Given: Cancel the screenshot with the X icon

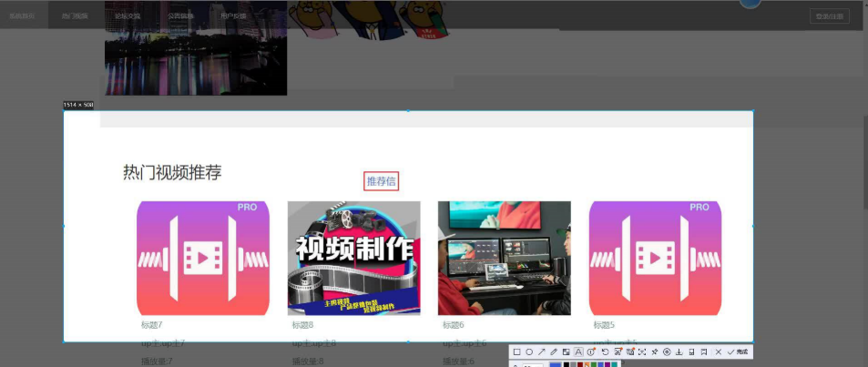Looking at the screenshot, I should tap(719, 352).
